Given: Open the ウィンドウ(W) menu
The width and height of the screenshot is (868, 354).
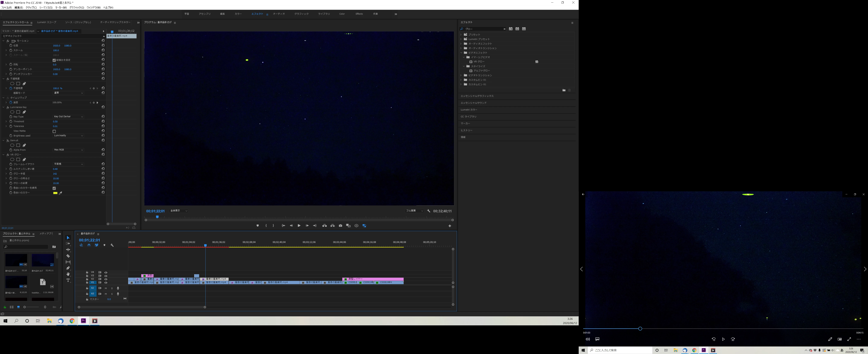Looking at the screenshot, I should point(94,7).
